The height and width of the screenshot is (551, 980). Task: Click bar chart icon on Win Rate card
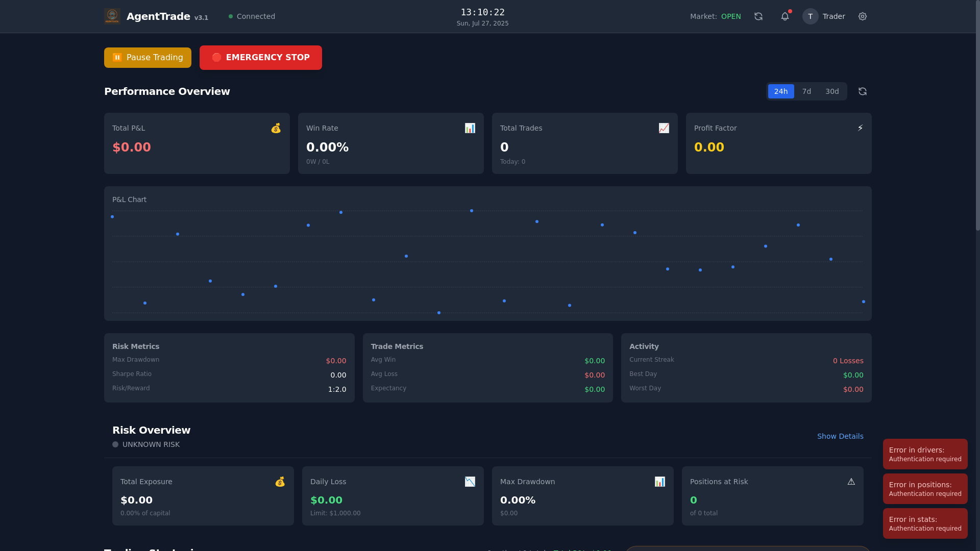[x=470, y=128]
